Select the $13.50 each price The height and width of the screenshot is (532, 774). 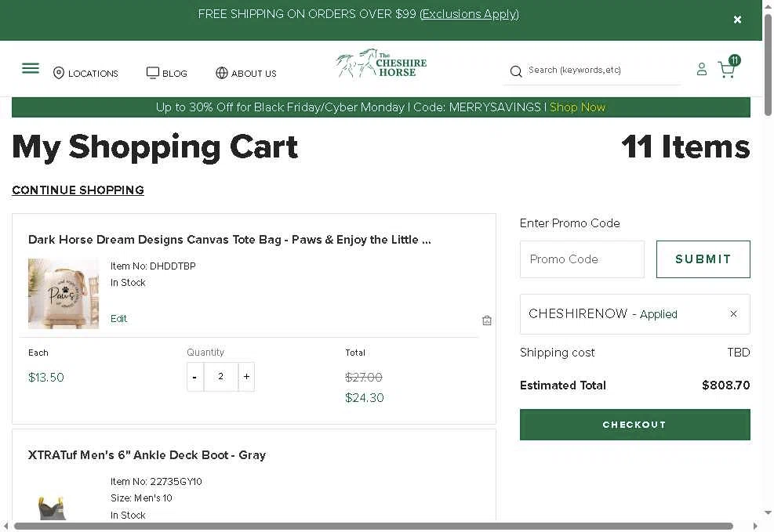(46, 378)
